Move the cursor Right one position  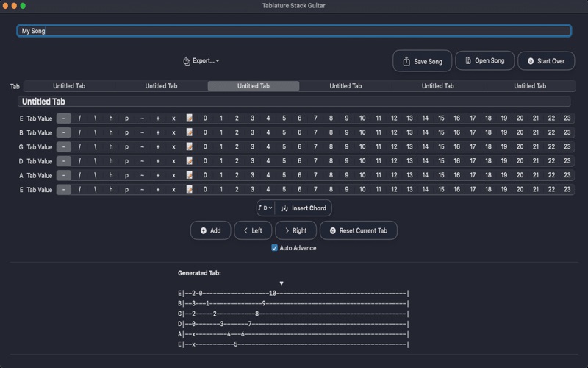click(295, 230)
